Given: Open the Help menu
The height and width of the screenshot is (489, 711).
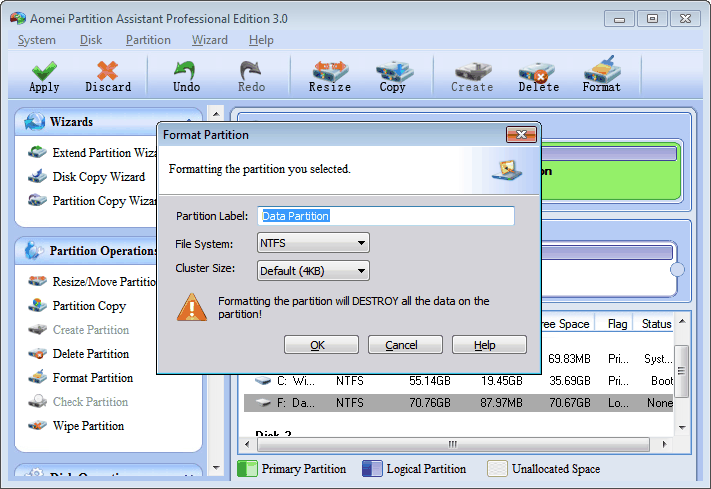Looking at the screenshot, I should (x=261, y=40).
